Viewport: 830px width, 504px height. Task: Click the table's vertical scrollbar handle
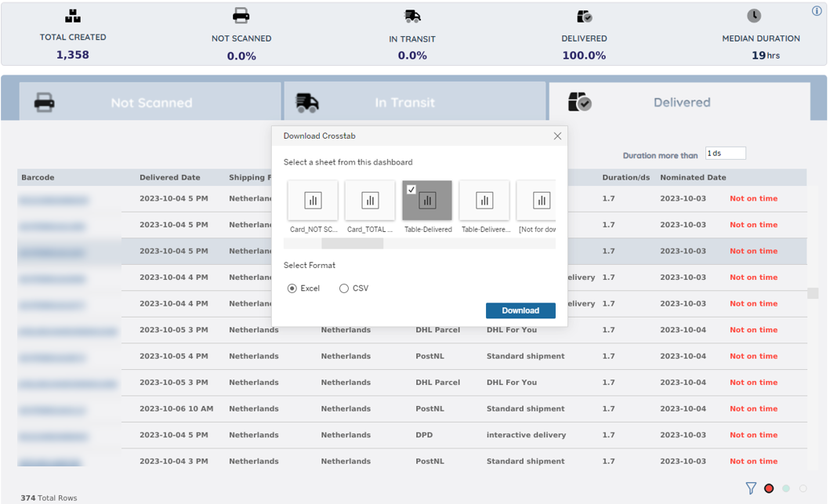(x=813, y=293)
